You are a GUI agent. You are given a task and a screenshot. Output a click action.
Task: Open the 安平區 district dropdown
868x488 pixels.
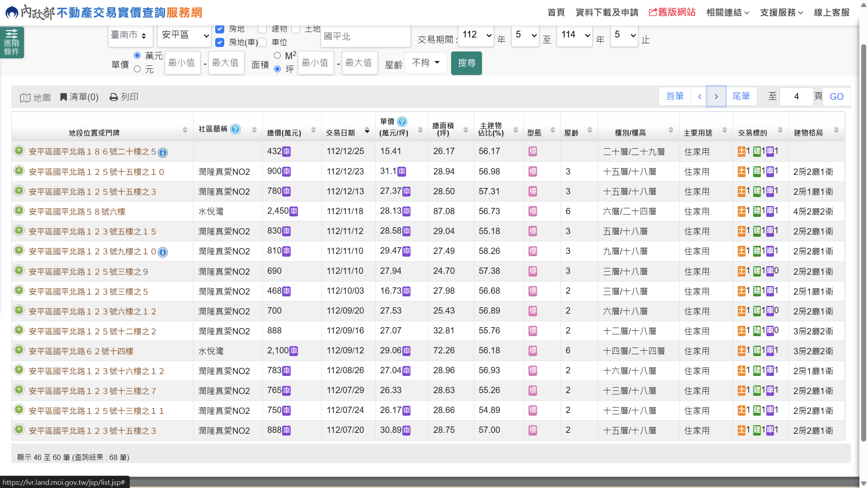pyautogui.click(x=184, y=36)
